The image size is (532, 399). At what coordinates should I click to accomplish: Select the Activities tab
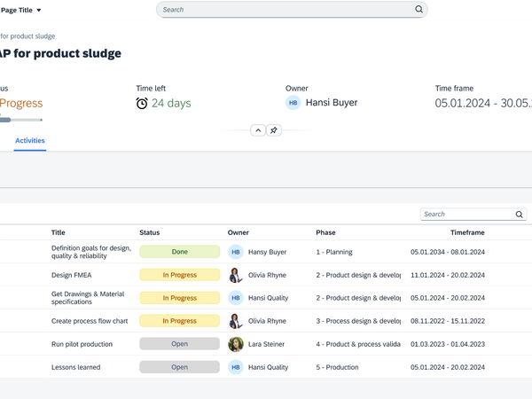click(30, 141)
